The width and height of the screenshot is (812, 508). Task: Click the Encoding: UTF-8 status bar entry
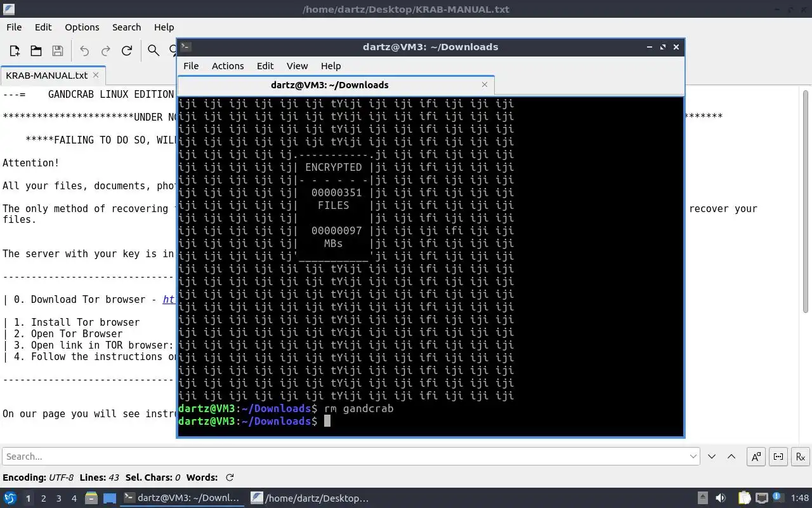[x=38, y=478]
